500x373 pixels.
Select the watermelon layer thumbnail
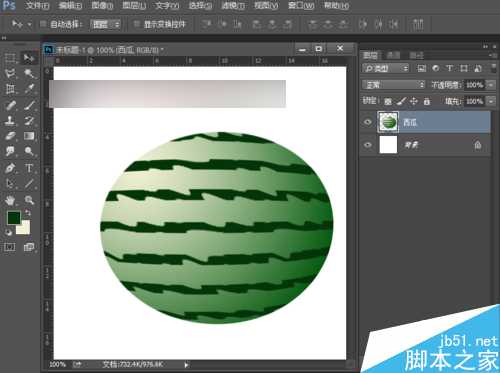tap(388, 122)
